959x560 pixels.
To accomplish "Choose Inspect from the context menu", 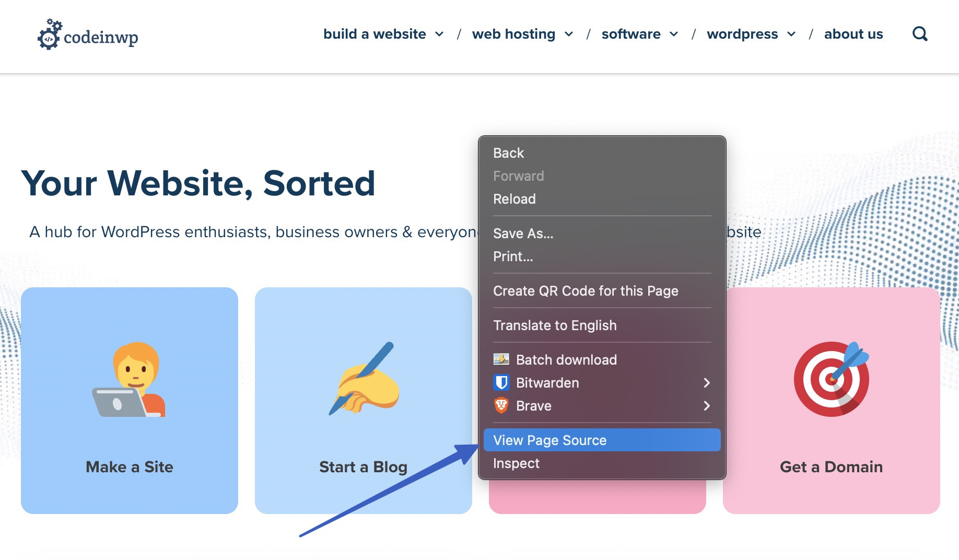I will click(516, 463).
